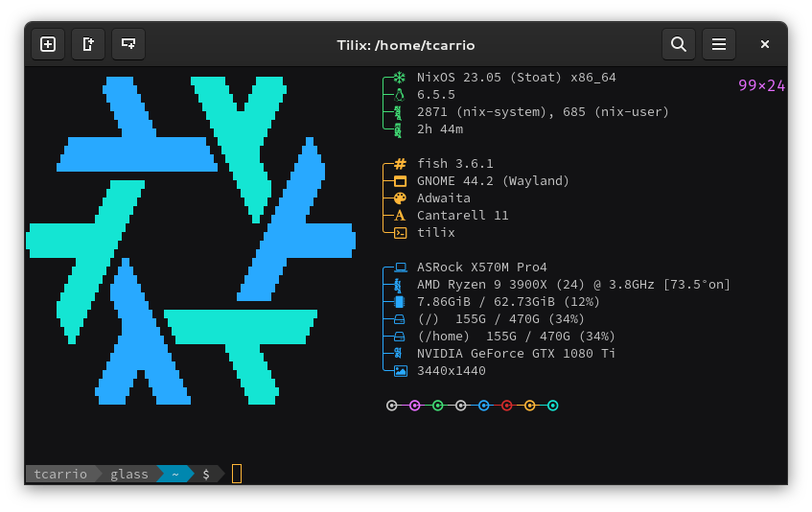Click the 'glass' hostname prompt segment
This screenshot has width=812, height=512.
[x=129, y=475]
